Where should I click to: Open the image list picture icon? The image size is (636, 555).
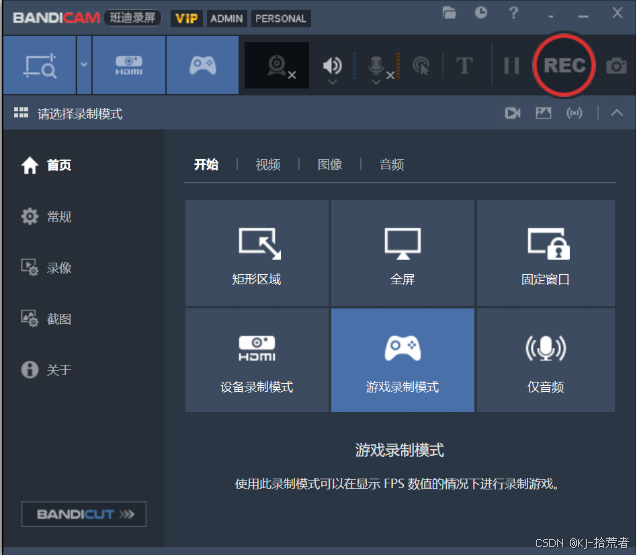(543, 113)
